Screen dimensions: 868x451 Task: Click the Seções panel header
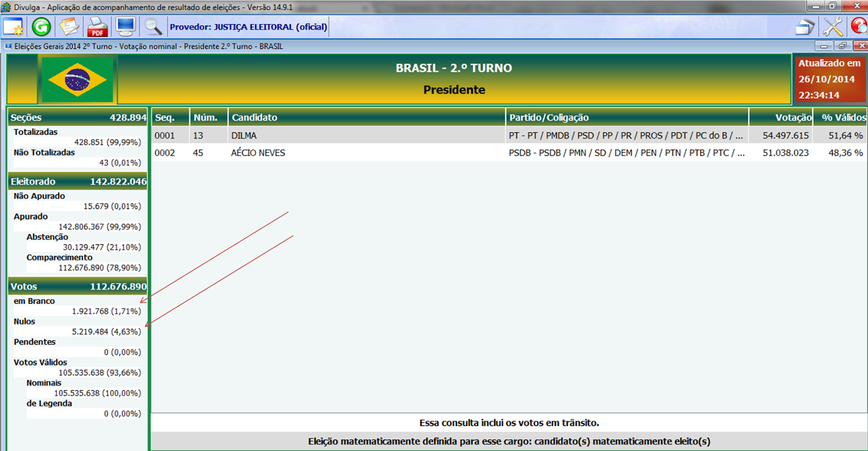coord(78,117)
